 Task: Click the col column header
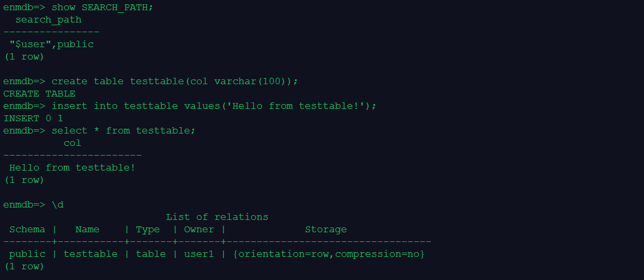point(72,143)
